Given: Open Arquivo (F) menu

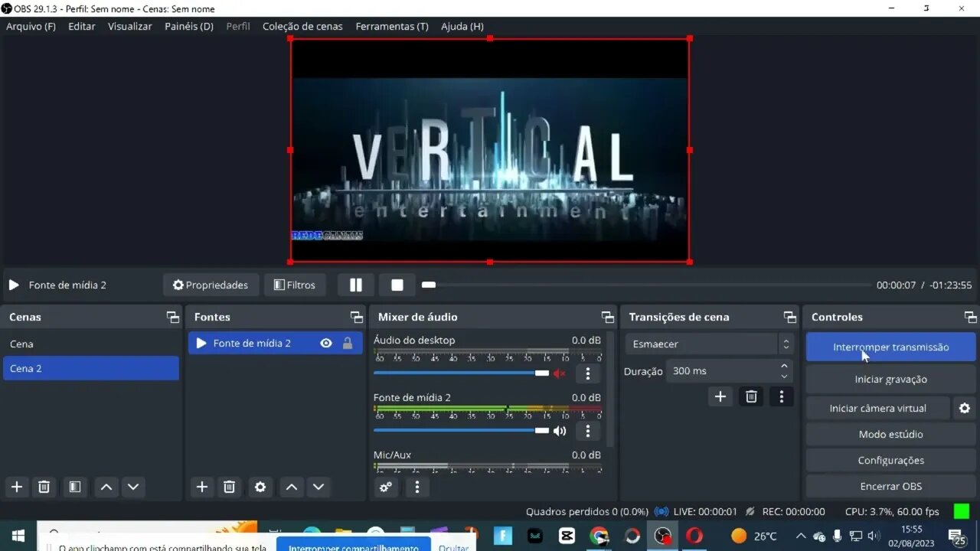Looking at the screenshot, I should pyautogui.click(x=31, y=26).
